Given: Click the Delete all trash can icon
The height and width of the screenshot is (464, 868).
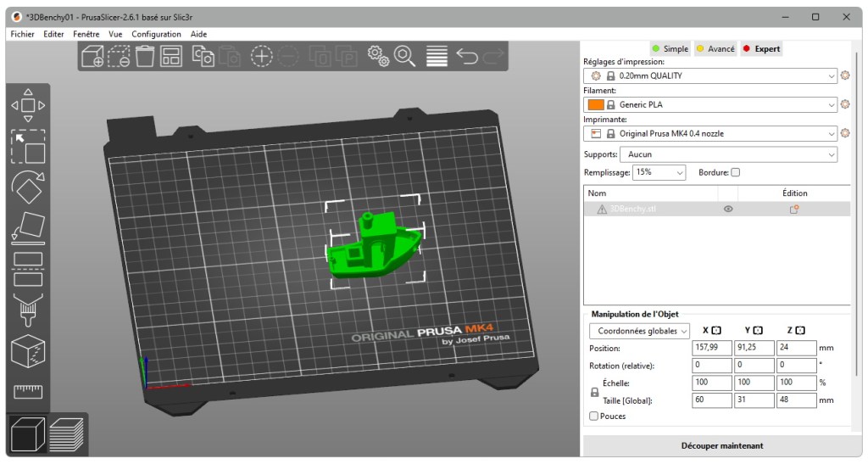Looking at the screenshot, I should click(145, 57).
